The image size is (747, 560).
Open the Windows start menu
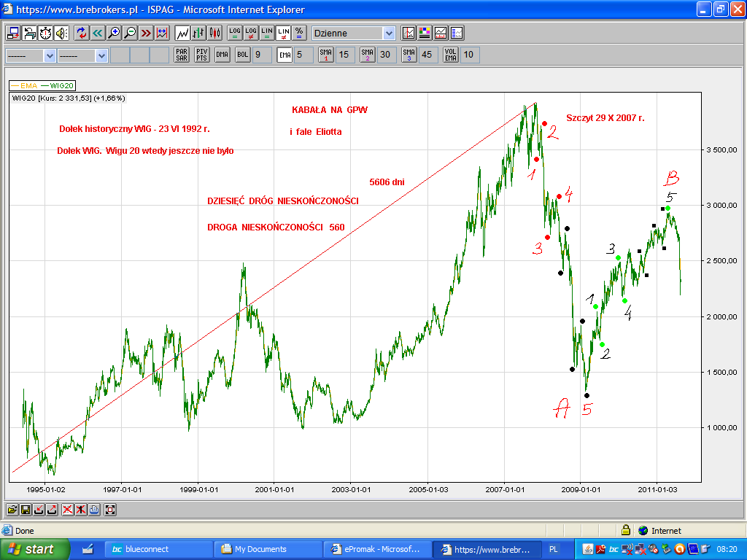[34, 549]
